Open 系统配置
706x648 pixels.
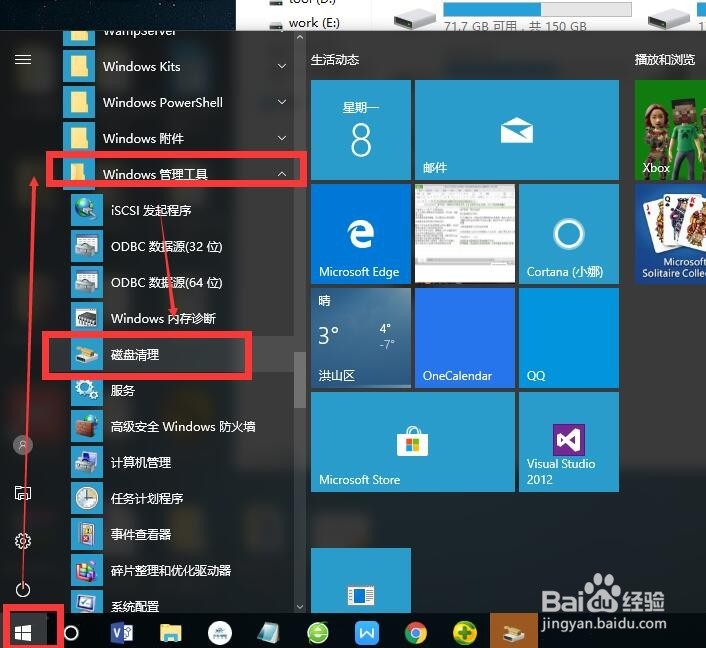180,601
